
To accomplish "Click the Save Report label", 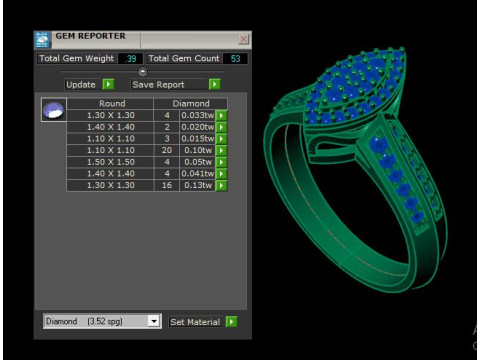I will point(158,85).
